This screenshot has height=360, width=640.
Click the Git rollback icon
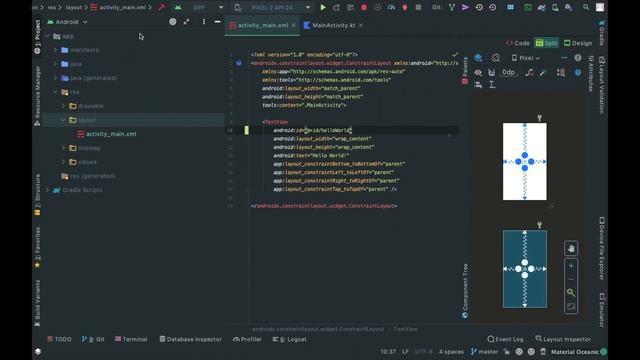pos(493,7)
